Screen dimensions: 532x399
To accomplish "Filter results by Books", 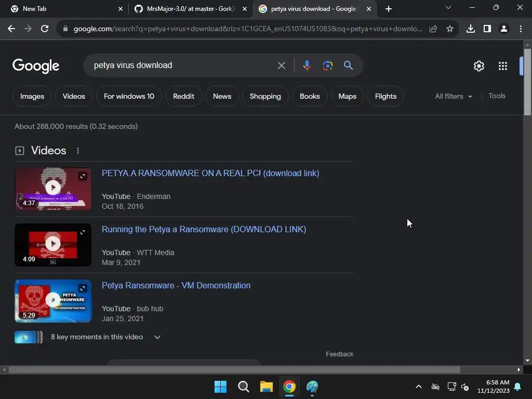I will tap(310, 96).
